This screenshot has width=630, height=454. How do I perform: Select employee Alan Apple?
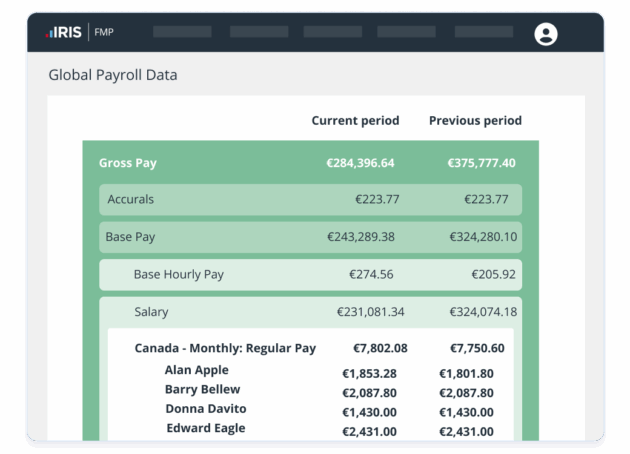196,370
